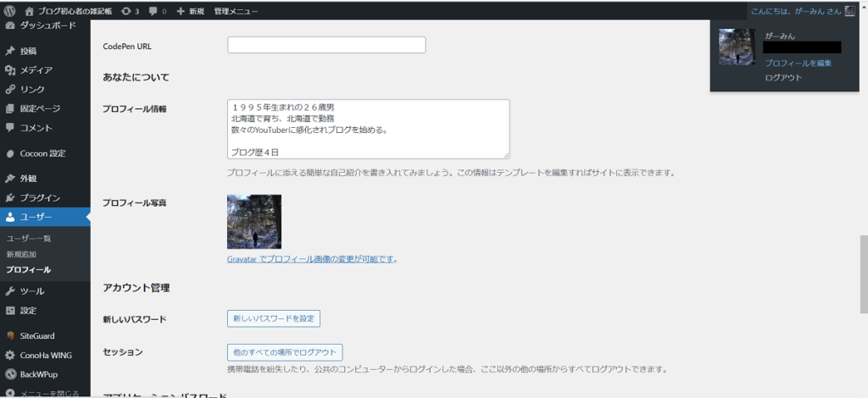Click inside the CodePen URL field
Screen dimensions: 868x398
tap(326, 45)
